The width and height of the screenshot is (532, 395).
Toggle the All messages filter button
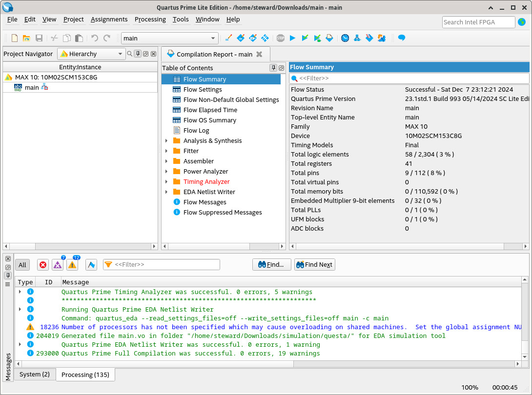click(22, 265)
